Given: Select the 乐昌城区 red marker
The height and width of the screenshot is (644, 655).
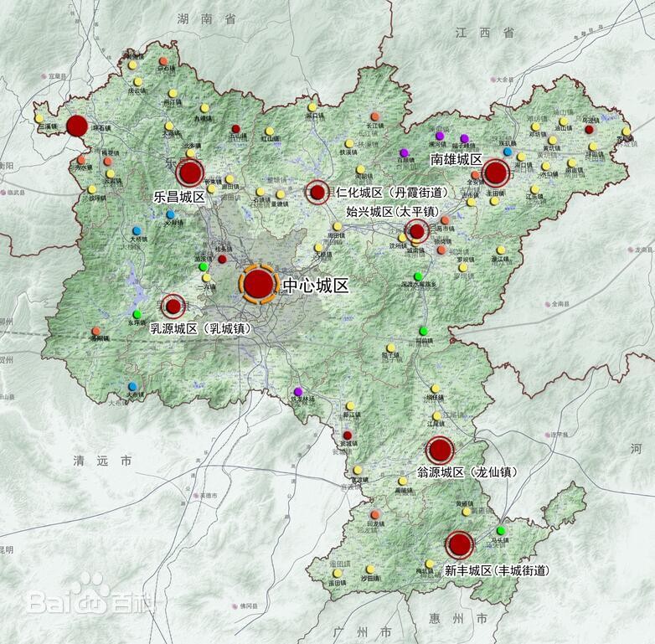Looking at the screenshot, I should click(x=191, y=173).
